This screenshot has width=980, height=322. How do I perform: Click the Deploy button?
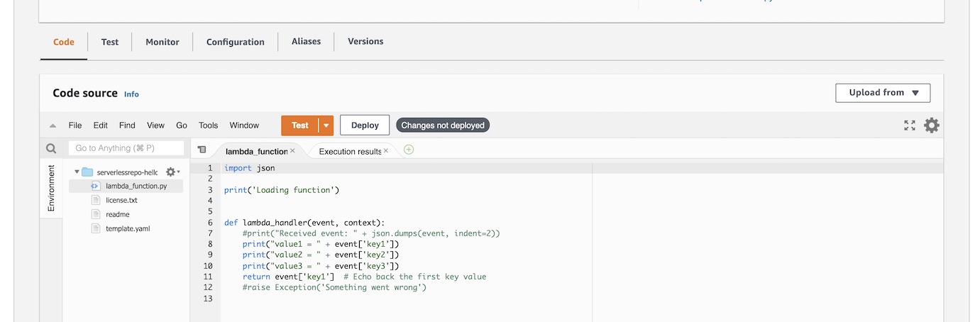coord(365,126)
